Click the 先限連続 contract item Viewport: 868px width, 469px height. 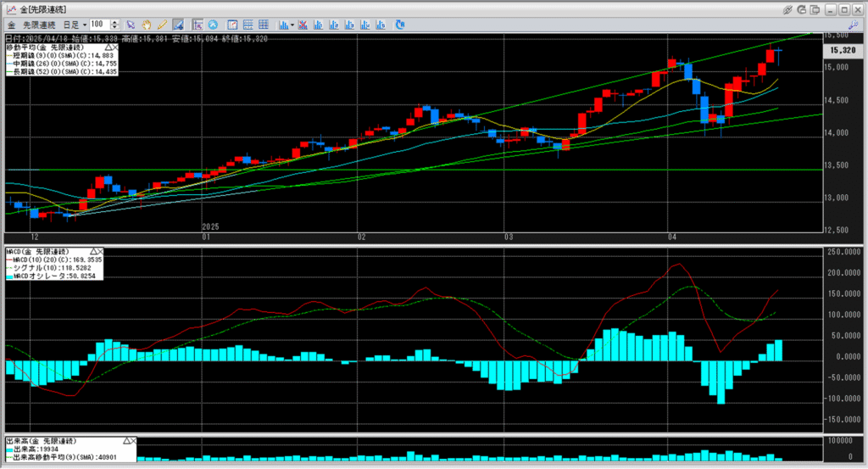[37, 25]
